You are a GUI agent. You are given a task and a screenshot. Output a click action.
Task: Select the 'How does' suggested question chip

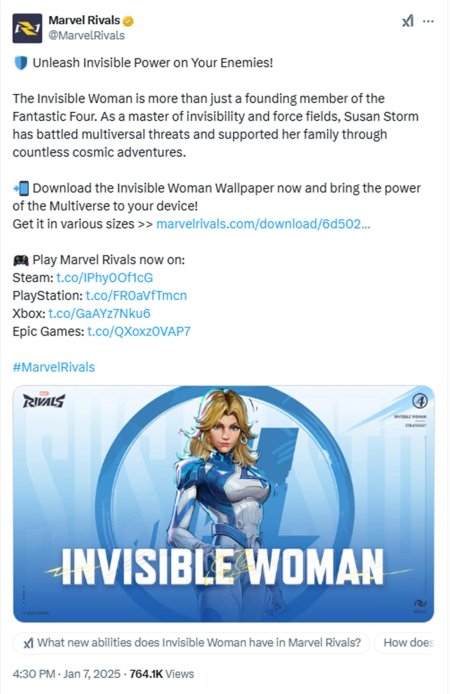pyautogui.click(x=405, y=643)
